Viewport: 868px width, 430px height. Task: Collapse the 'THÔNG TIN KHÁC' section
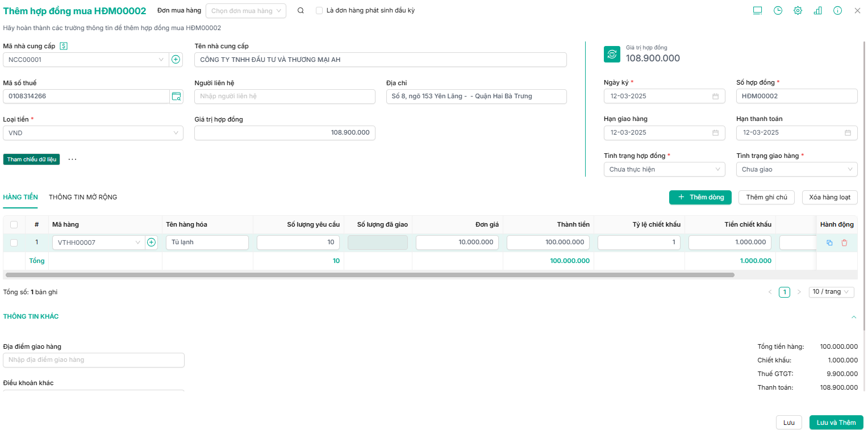[x=853, y=317]
